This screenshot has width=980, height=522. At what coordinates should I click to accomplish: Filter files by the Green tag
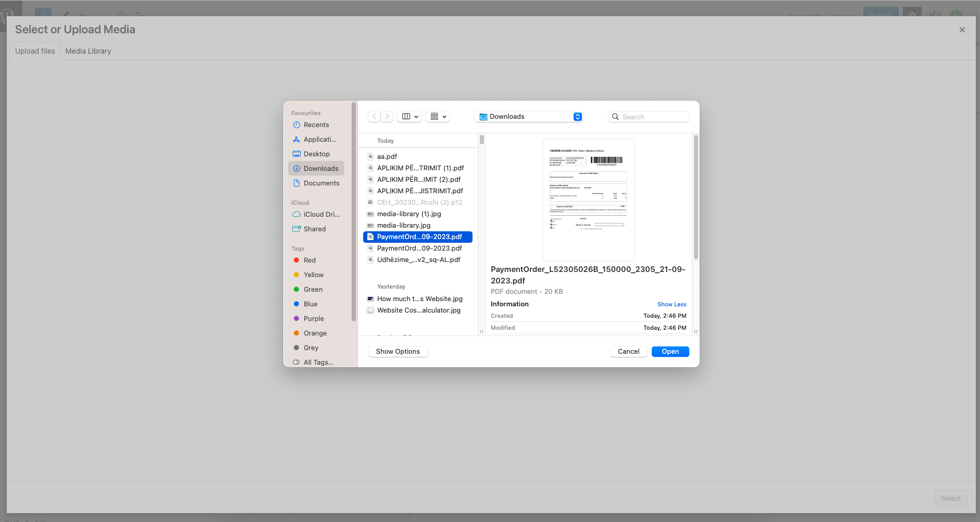coord(313,289)
